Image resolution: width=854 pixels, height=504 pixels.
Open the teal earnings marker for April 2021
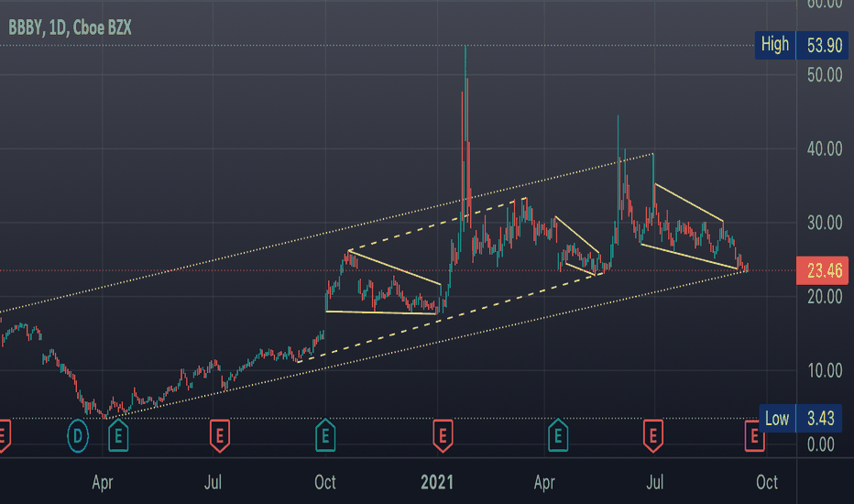tap(558, 435)
